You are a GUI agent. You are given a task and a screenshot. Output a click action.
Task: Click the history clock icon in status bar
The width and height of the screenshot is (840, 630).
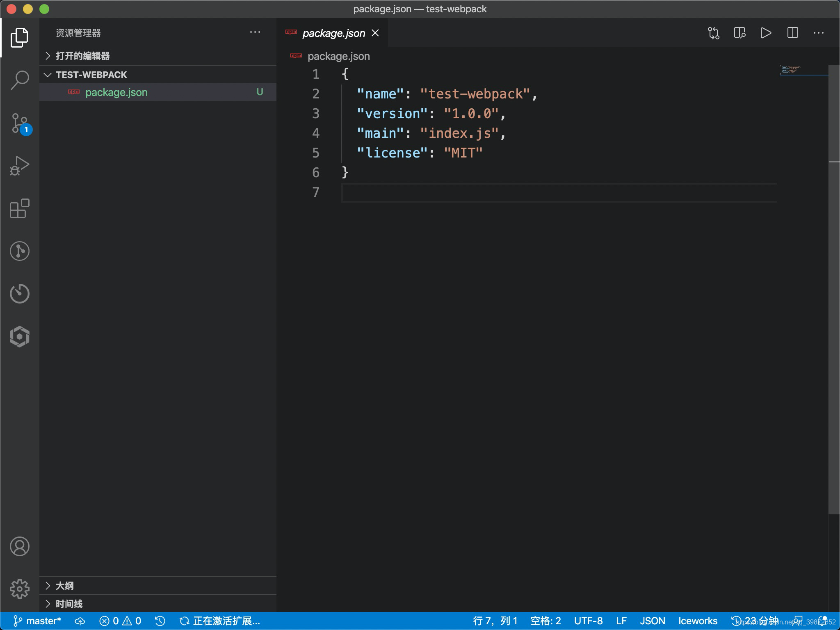click(160, 621)
